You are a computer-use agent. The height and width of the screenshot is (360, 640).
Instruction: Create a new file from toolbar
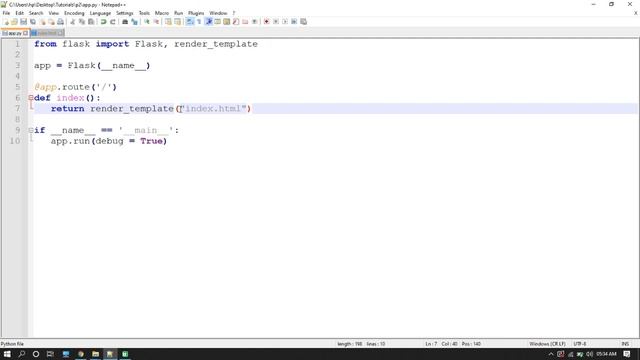pos(6,22)
